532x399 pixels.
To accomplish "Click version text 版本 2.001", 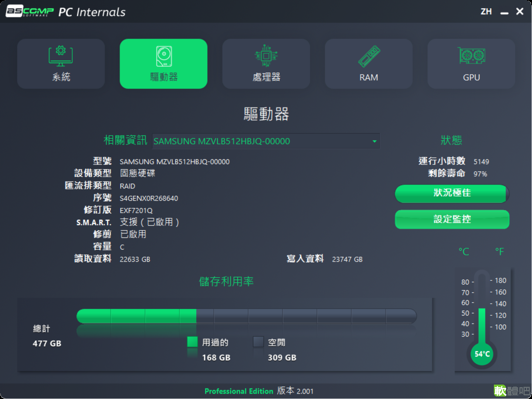I will [295, 391].
